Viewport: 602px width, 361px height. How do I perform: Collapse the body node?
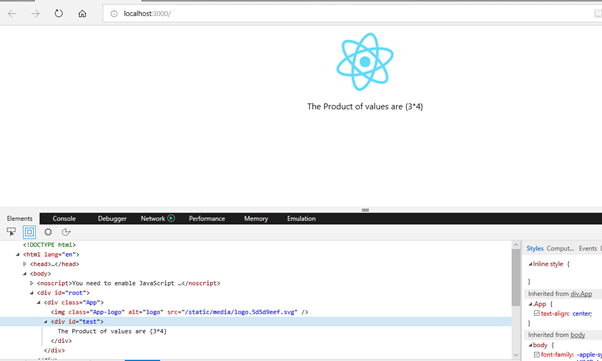click(25, 273)
